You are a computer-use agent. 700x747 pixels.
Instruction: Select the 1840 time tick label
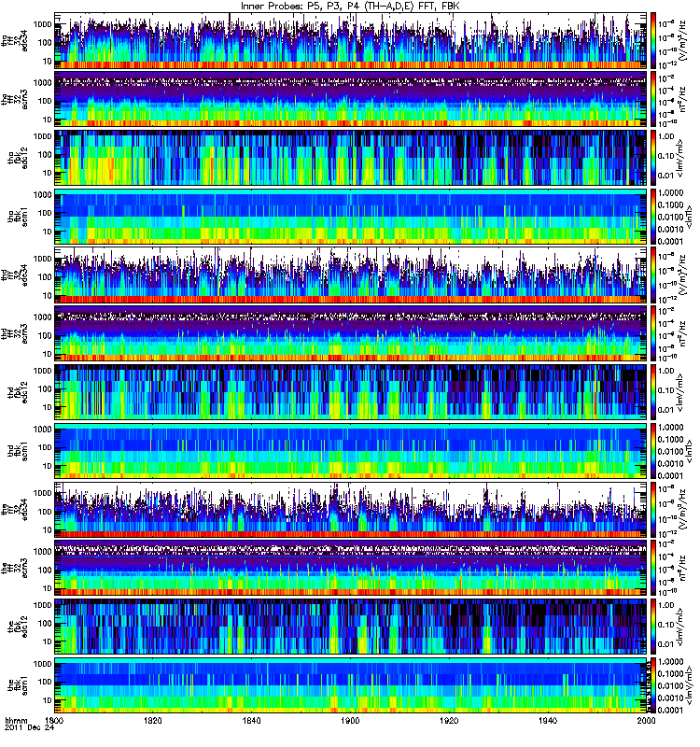click(x=251, y=720)
